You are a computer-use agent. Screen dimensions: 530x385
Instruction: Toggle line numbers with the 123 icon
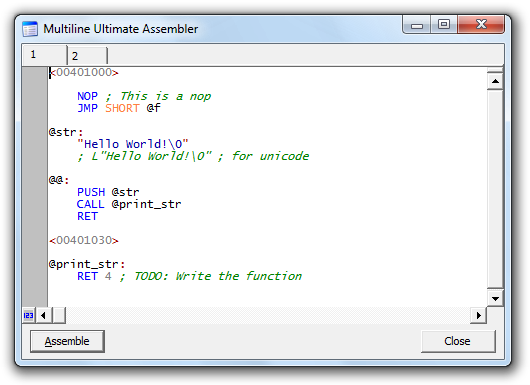(x=28, y=315)
